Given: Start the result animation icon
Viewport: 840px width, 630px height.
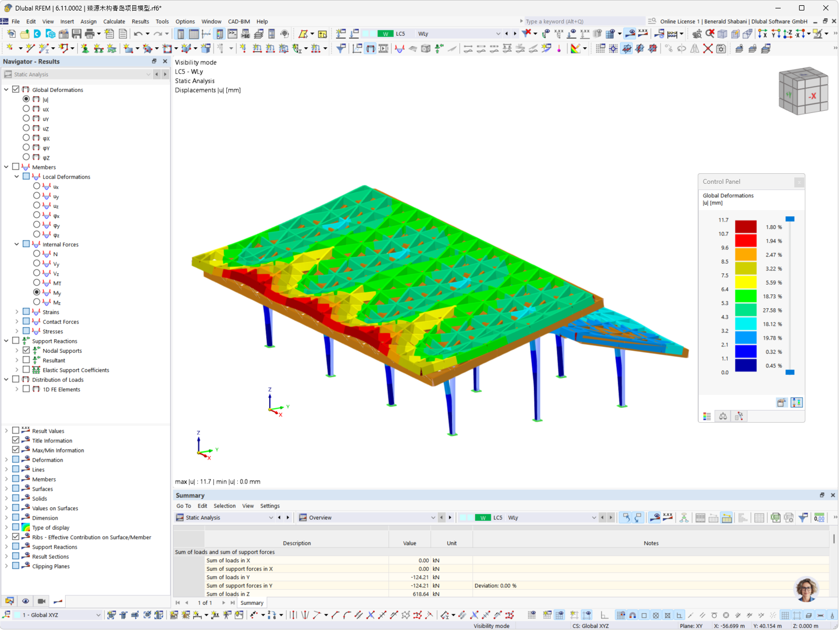Looking at the screenshot, I should coord(41,601).
